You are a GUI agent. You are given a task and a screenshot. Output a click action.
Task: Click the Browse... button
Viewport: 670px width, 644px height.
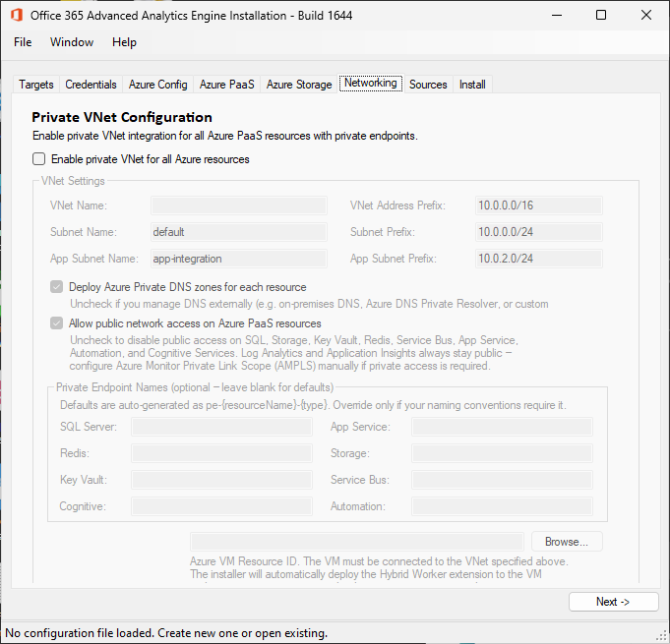tap(567, 542)
